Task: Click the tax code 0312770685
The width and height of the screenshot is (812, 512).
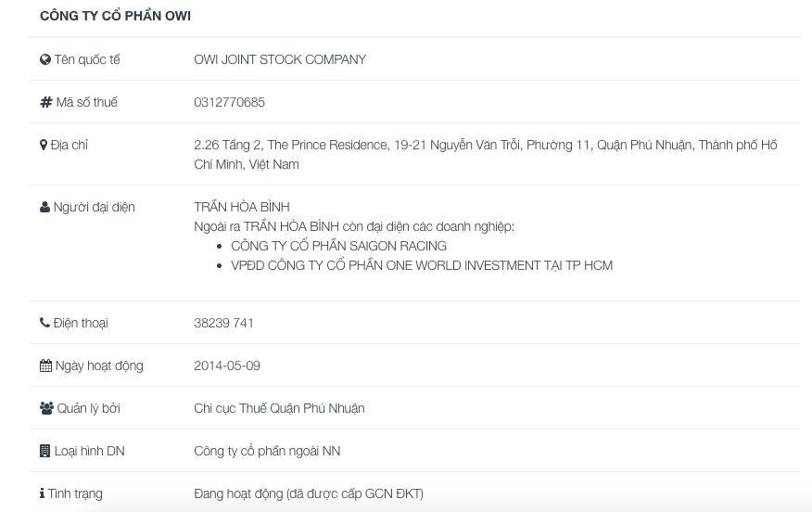Action: pos(229,102)
